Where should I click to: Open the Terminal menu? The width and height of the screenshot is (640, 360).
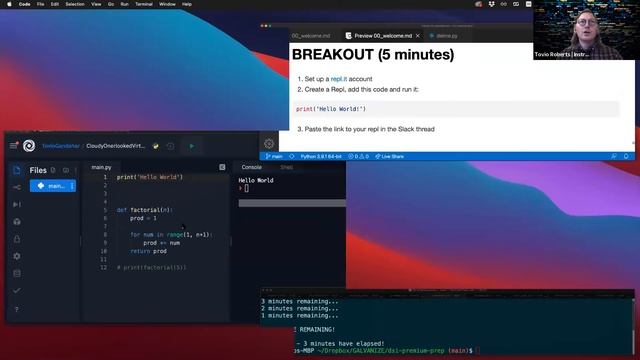tap(144, 4)
